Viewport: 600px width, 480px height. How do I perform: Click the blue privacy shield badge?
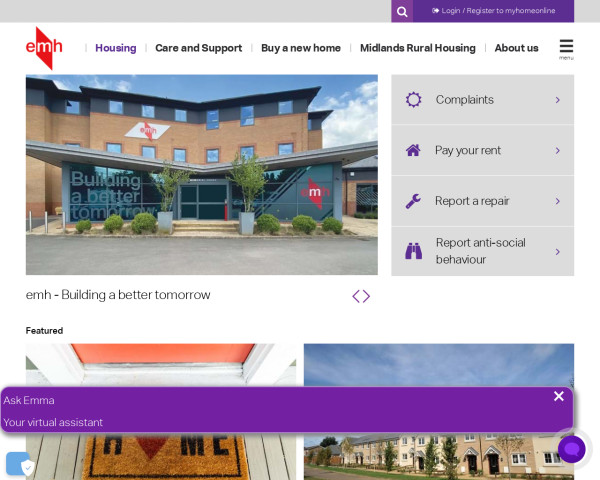pos(20,464)
